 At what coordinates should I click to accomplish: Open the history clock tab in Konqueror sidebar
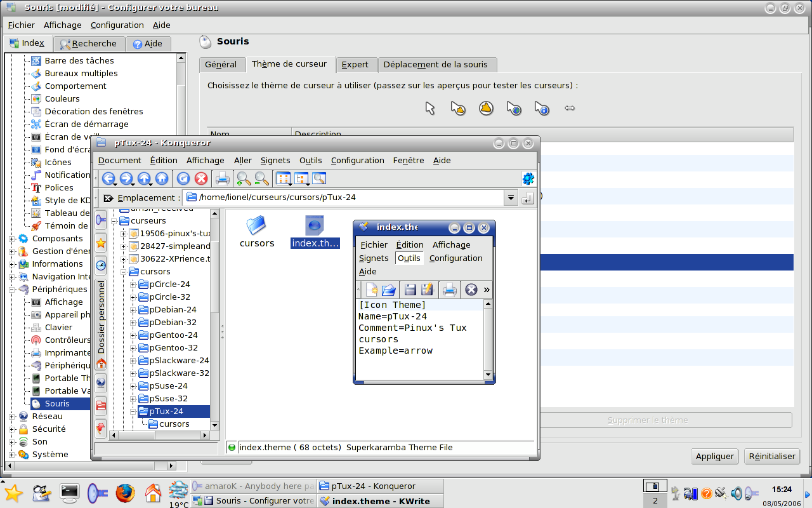[x=101, y=265]
